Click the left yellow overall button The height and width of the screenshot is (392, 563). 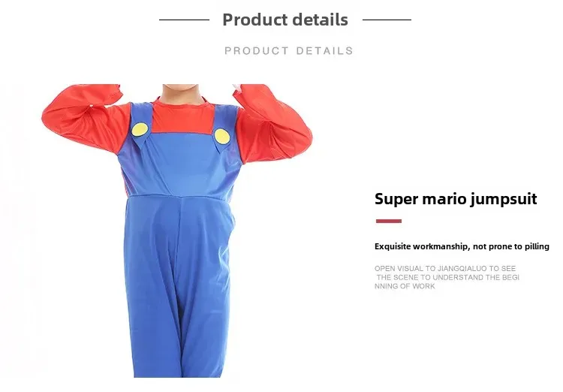click(x=140, y=129)
